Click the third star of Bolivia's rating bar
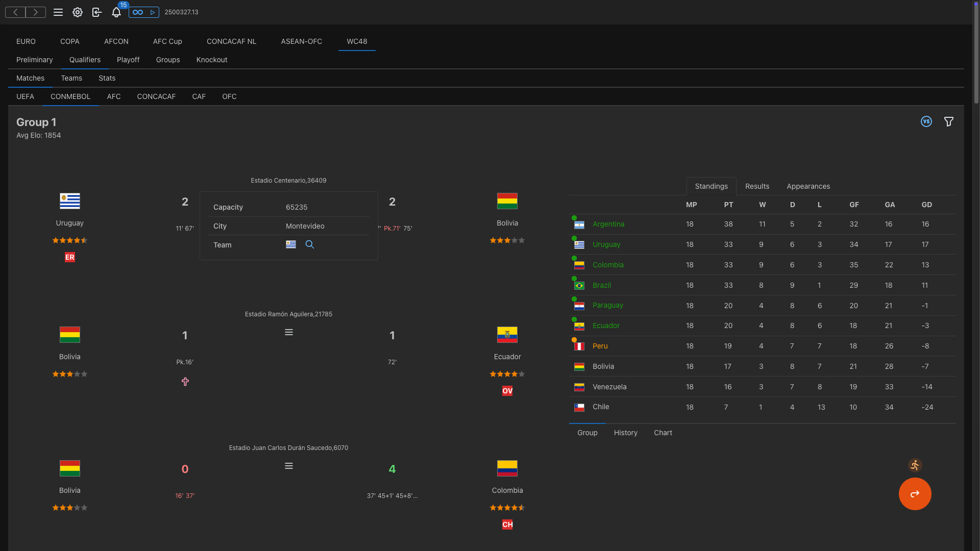This screenshot has height=551, width=980. (x=70, y=374)
